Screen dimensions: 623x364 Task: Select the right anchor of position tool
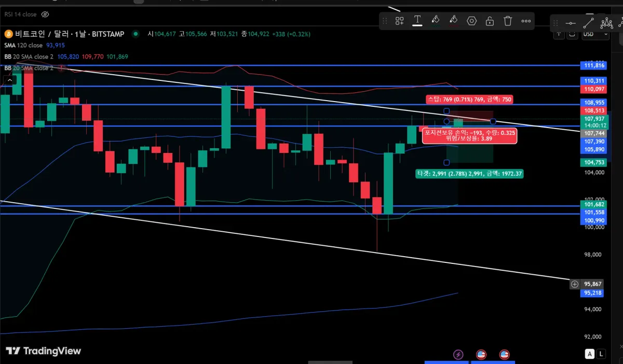(493, 121)
